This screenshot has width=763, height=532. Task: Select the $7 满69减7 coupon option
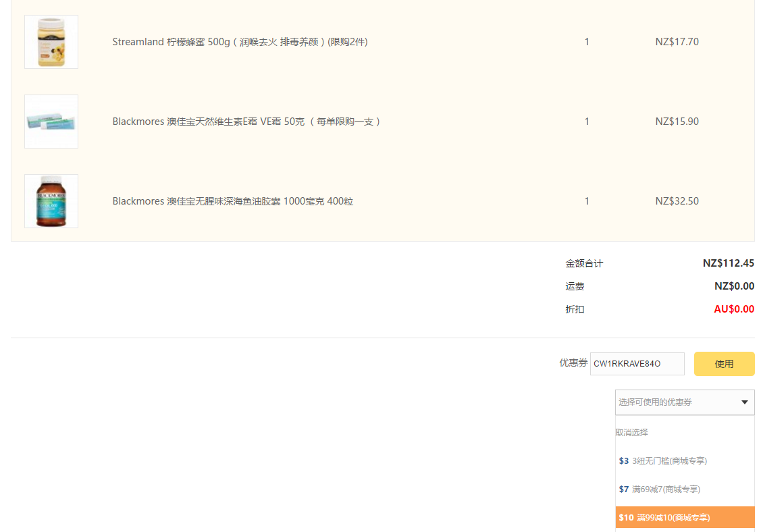[x=685, y=489]
